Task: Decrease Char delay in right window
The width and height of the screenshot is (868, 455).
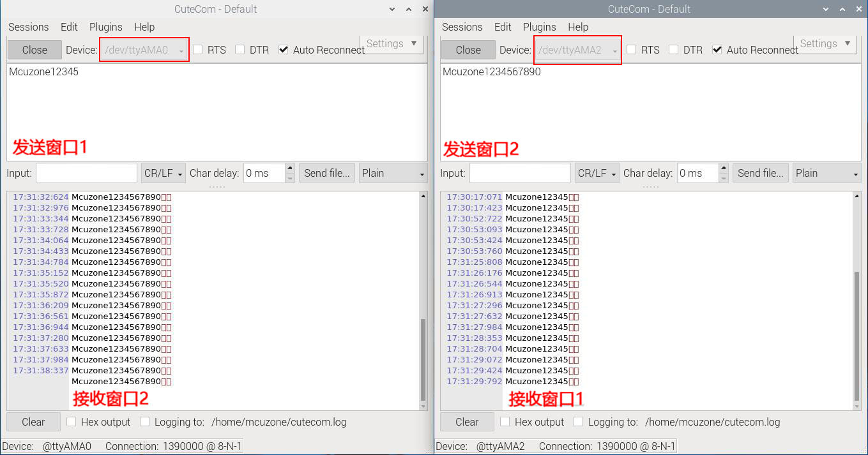Action: [x=724, y=178]
